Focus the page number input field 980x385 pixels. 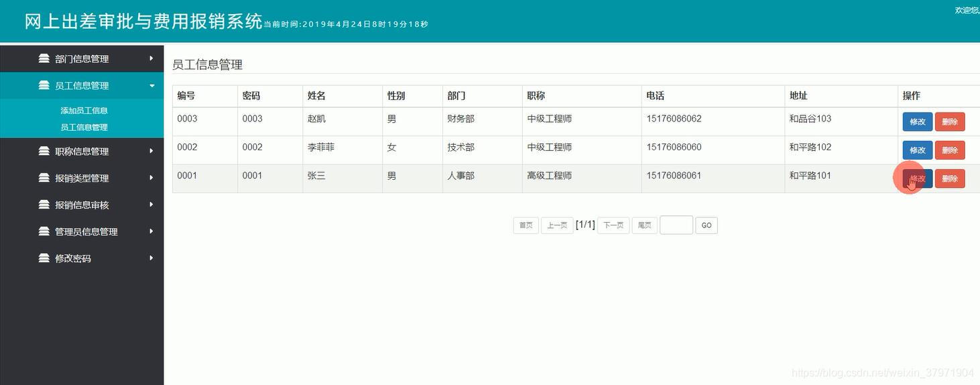(676, 225)
